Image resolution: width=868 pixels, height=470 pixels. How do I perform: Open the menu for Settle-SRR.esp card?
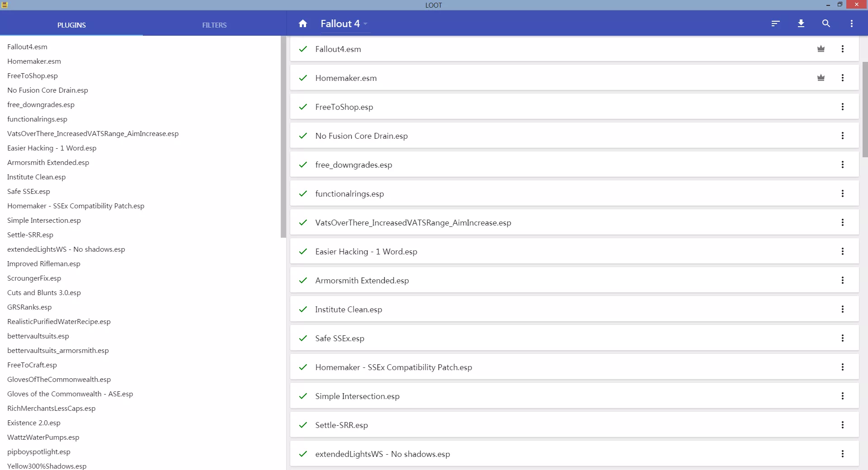(x=843, y=425)
